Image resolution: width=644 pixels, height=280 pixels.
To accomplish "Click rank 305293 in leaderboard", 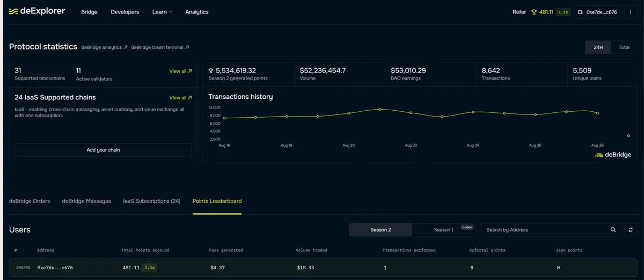I will [23, 267].
